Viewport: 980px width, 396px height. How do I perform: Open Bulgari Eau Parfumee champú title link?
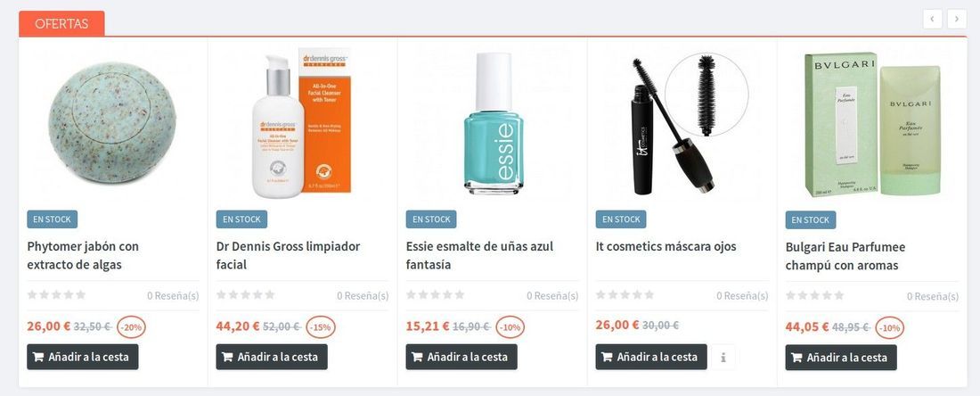pyautogui.click(x=845, y=256)
